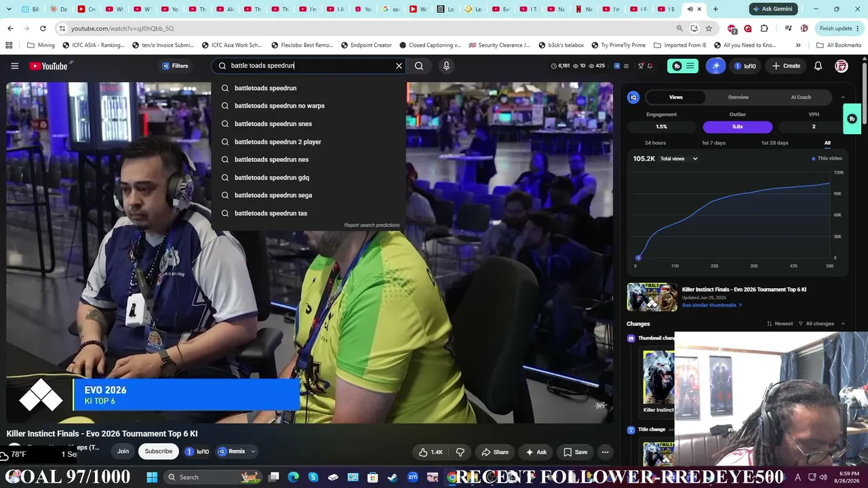Image resolution: width=868 pixels, height=488 pixels.
Task: Select the All time range
Action: coord(827,143)
